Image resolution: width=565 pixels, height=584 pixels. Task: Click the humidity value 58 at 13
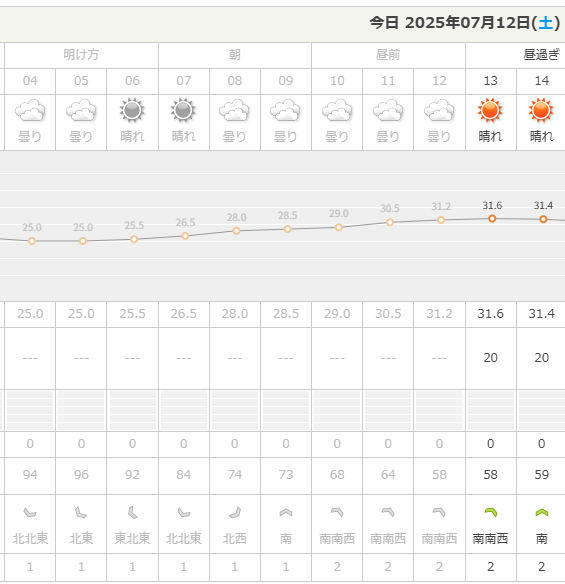[x=491, y=475]
